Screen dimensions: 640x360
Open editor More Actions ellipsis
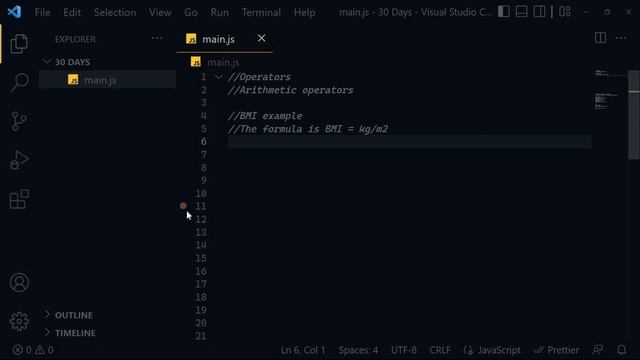[621, 38]
